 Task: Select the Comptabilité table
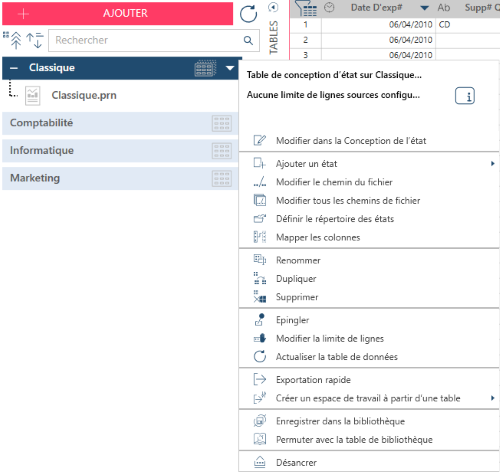coord(120,123)
